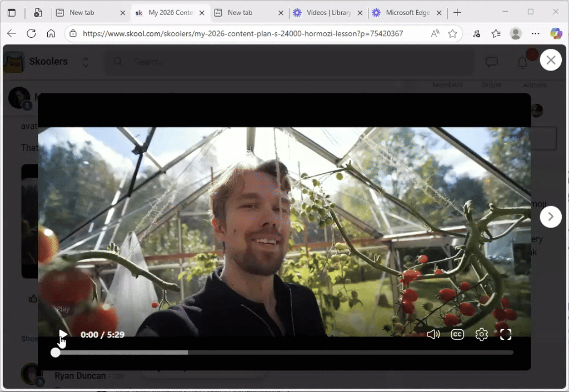Click the Ryan Duncan commenter name
Image resolution: width=569 pixels, height=392 pixels.
click(x=80, y=376)
